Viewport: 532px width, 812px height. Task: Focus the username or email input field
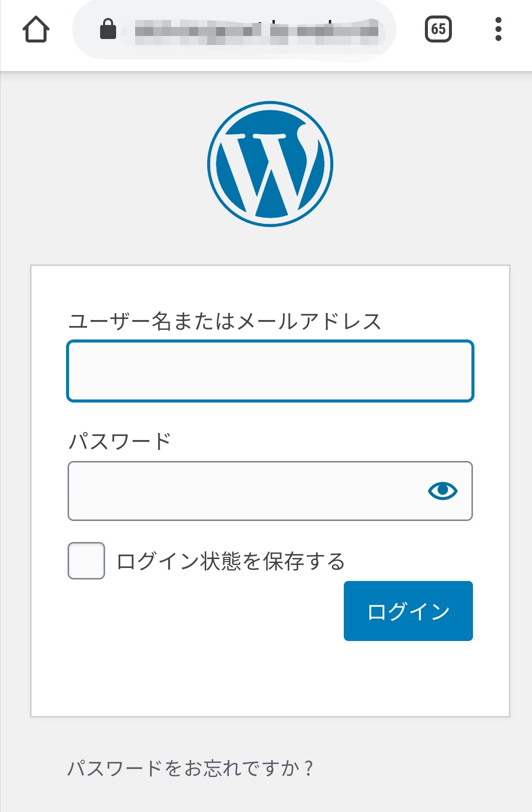[x=270, y=371]
